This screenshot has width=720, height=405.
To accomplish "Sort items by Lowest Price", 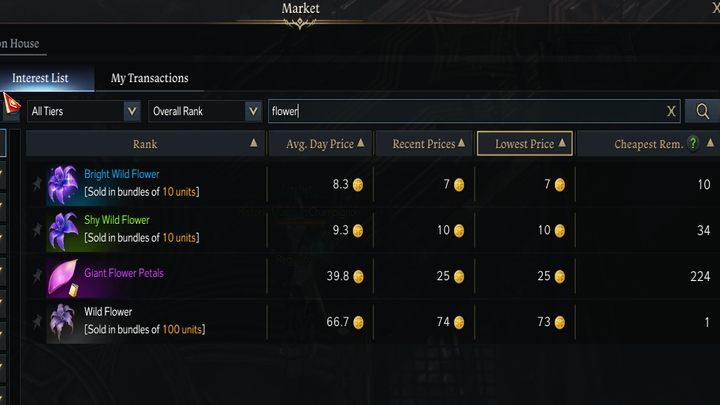I will [525, 144].
